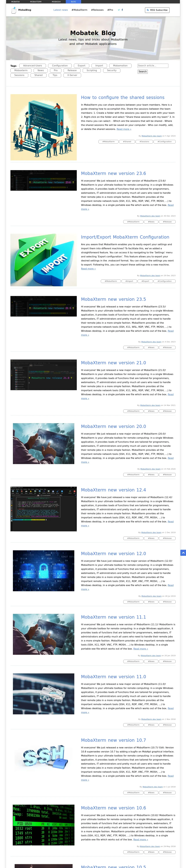Filter by the Pro tag in tags list

tap(56, 70)
